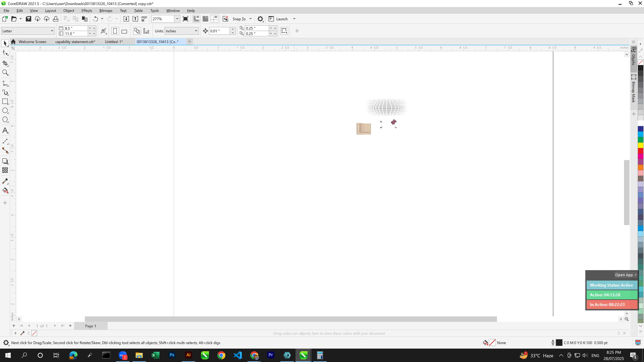
Task: Select the Parallel Dimension tool
Action: (5, 141)
